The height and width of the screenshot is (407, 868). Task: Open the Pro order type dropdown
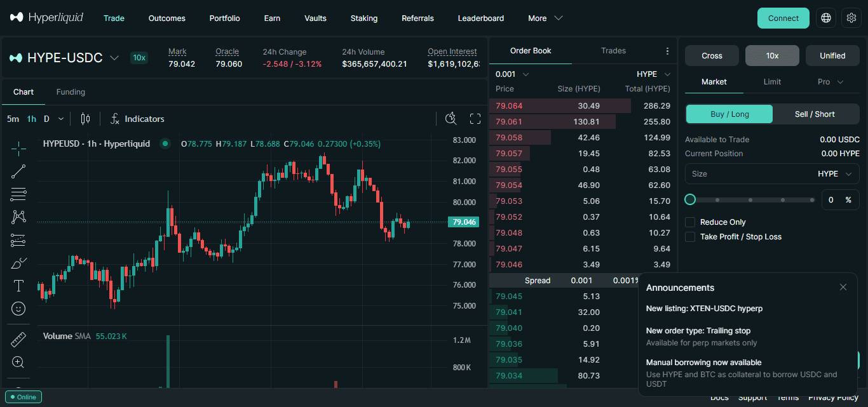coord(831,82)
